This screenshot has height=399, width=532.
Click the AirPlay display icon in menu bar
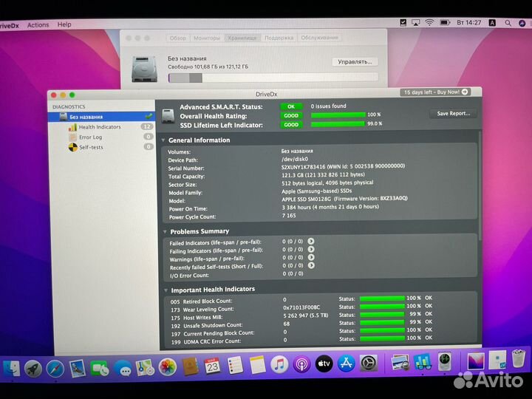coord(415,23)
